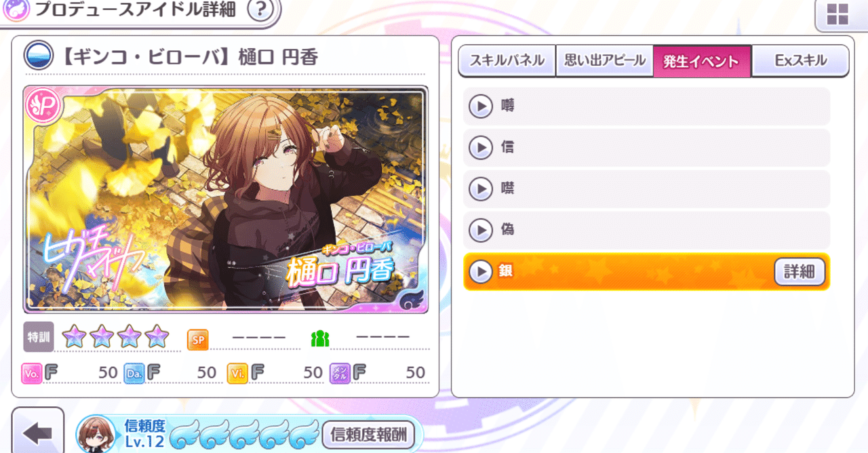Click the green group members icon
This screenshot has height=453, width=868.
[x=319, y=338]
